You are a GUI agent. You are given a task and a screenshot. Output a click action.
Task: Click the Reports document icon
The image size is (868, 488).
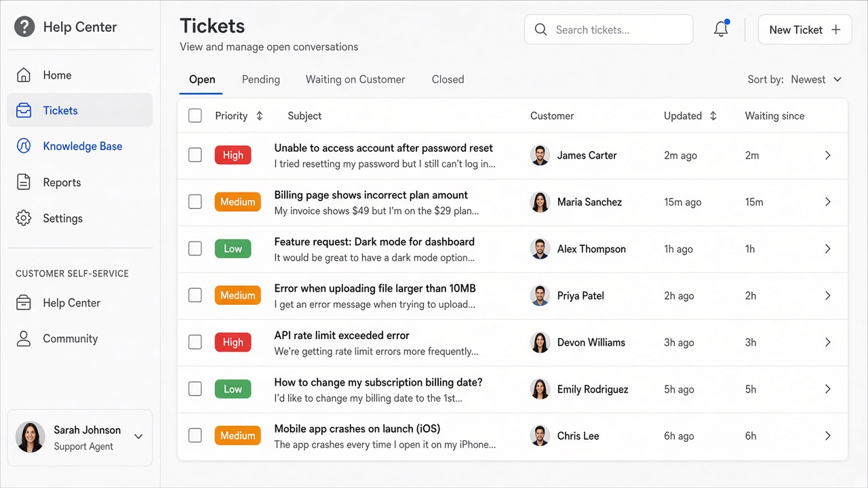24,182
